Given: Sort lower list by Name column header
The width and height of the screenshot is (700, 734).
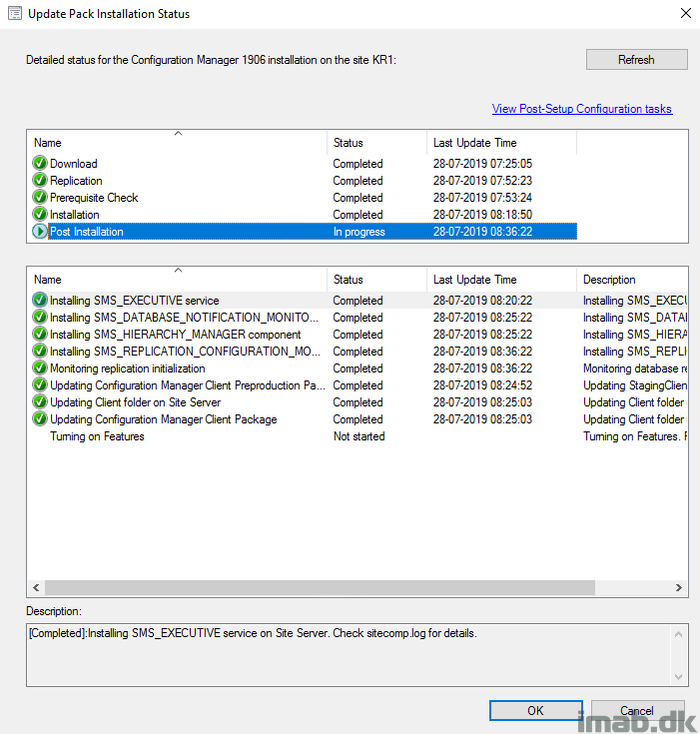Looking at the screenshot, I should [x=178, y=280].
